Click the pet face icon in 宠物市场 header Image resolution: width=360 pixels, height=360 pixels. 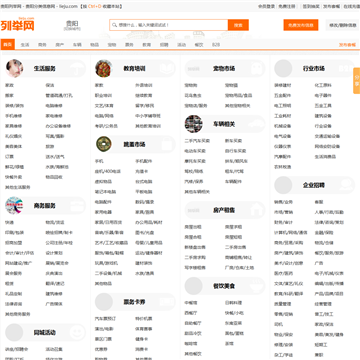pos(257,69)
